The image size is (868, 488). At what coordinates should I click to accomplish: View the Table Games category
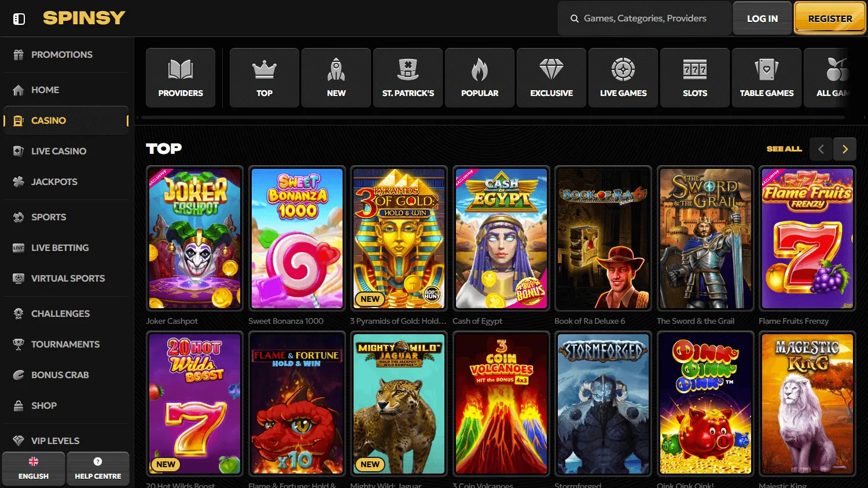coord(766,77)
